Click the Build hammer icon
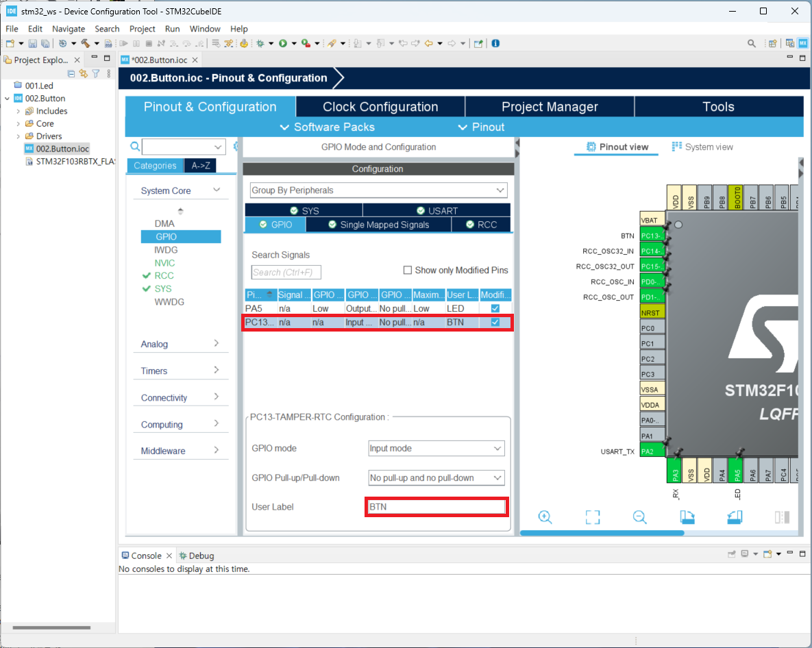This screenshot has height=648, width=812. [x=86, y=43]
